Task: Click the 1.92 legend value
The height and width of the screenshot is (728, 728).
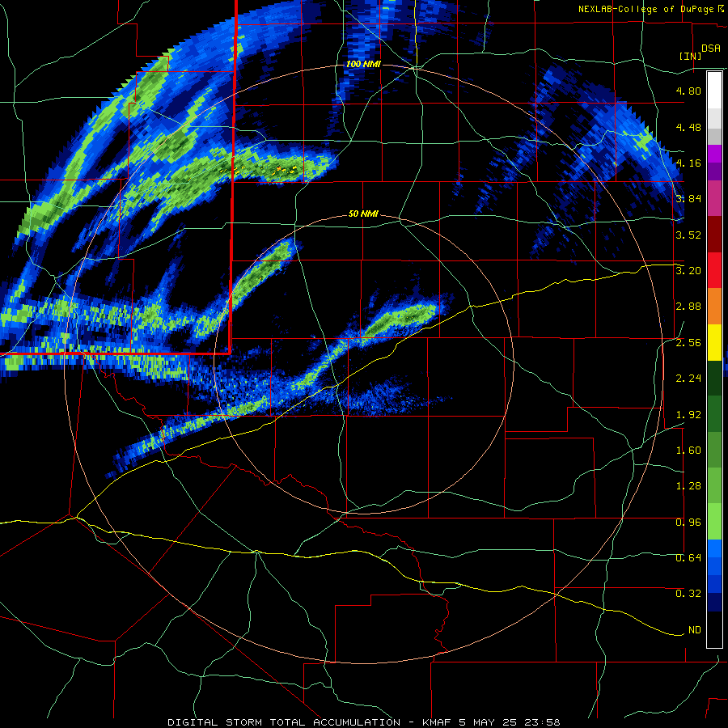Action: pos(688,415)
